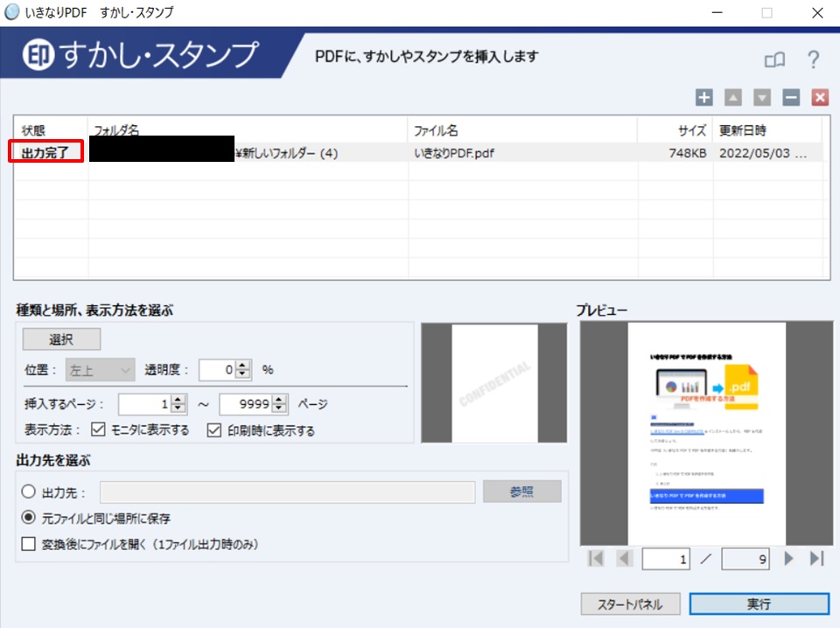Add a file with the plus icon
This screenshot has width=840, height=628.
click(x=703, y=97)
